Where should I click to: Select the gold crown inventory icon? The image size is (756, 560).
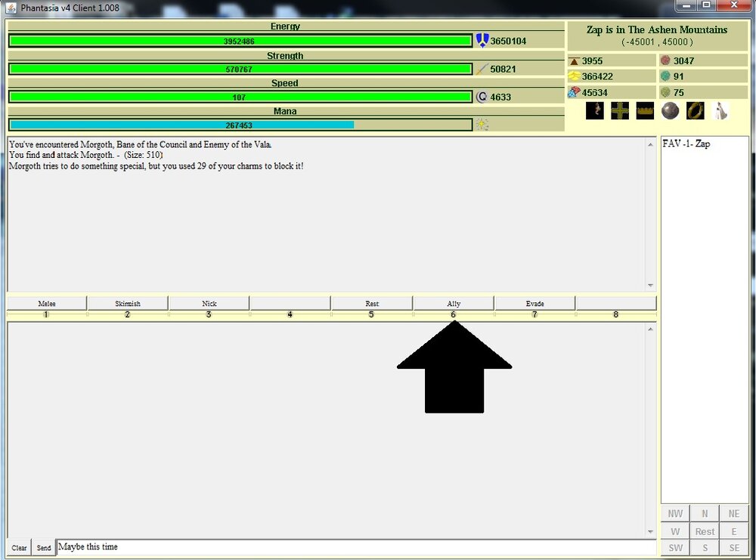(x=644, y=110)
